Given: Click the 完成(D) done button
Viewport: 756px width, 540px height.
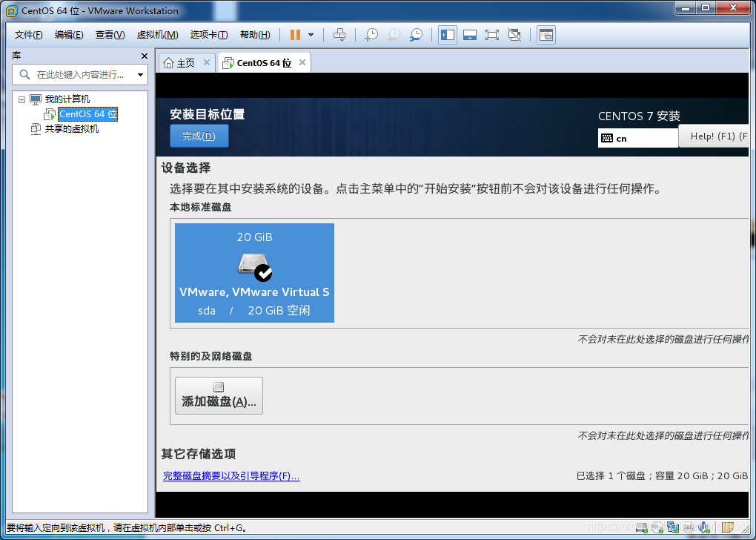Looking at the screenshot, I should pos(199,136).
